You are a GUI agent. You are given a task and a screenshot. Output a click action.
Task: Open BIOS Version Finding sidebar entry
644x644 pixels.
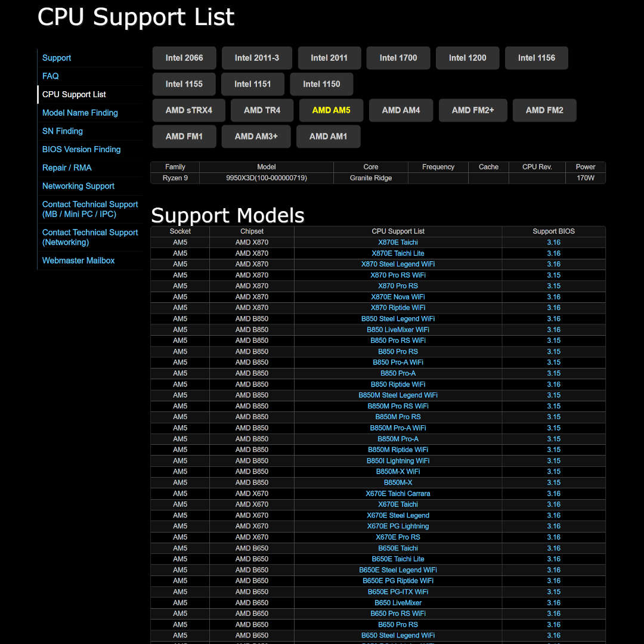tap(81, 150)
